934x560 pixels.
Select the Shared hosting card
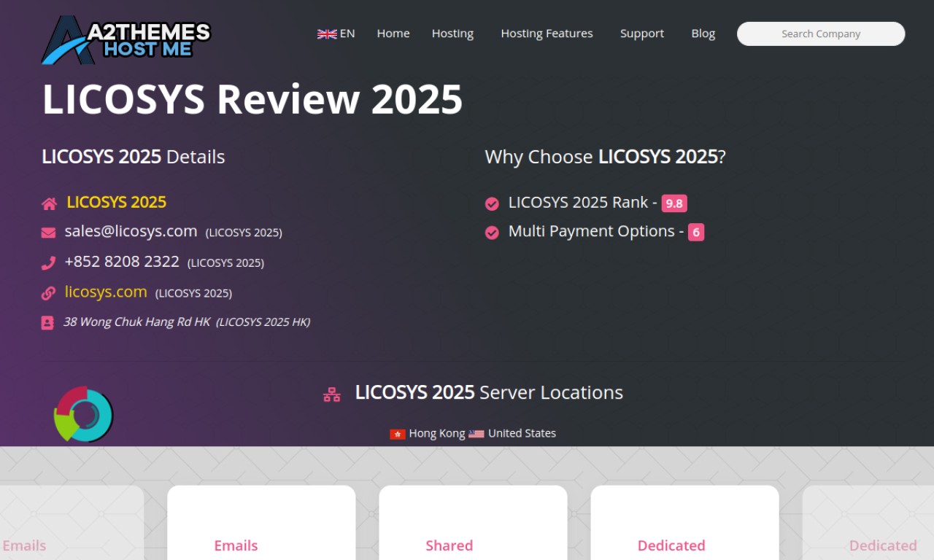pyautogui.click(x=473, y=523)
